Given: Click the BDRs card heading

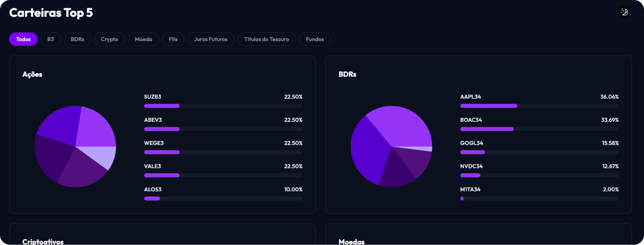Looking at the screenshot, I should (347, 75).
